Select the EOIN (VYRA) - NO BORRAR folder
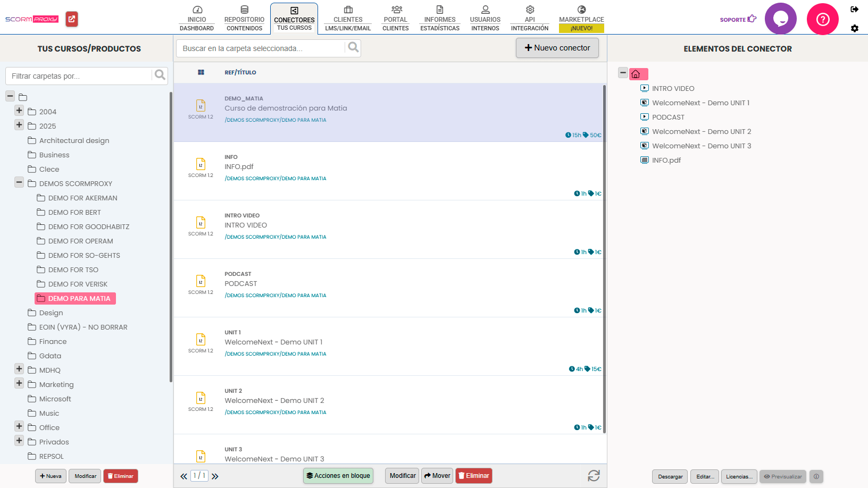Screen dimensions: 868x488 78,327
